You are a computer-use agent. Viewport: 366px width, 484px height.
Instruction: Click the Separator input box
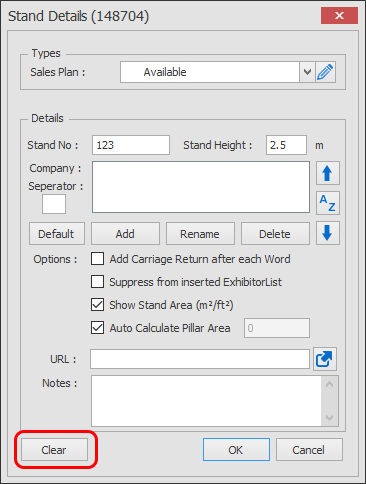pos(54,204)
